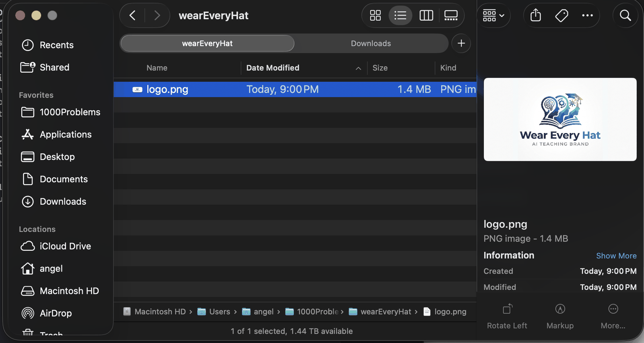644x343 pixels.
Task: Open the angel home folder in sidebar
Action: click(x=42, y=268)
